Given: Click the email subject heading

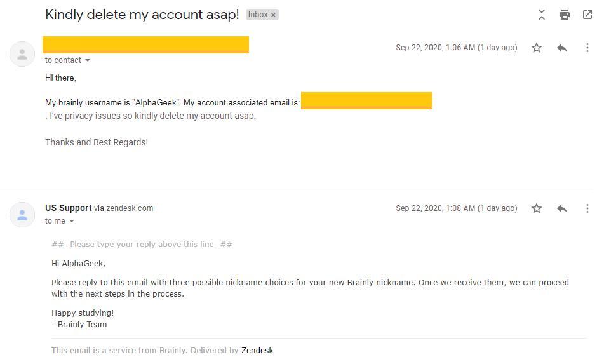Looking at the screenshot, I should [142, 15].
